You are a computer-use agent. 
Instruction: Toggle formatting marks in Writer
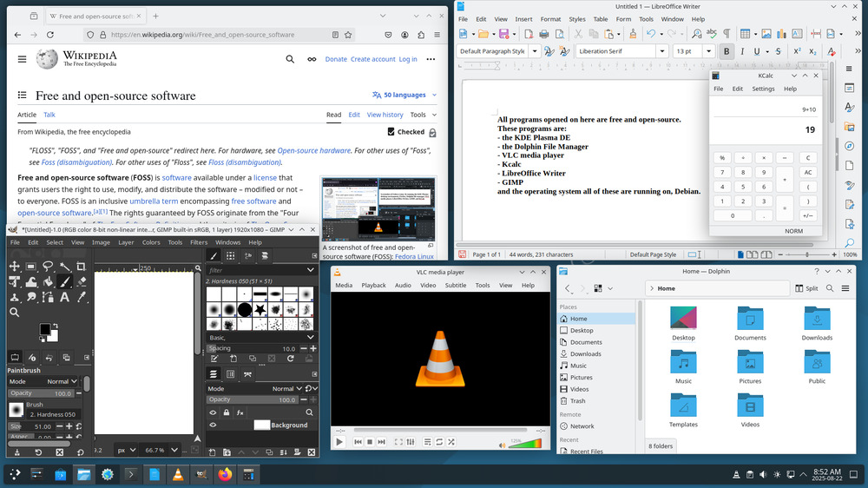coord(726,34)
